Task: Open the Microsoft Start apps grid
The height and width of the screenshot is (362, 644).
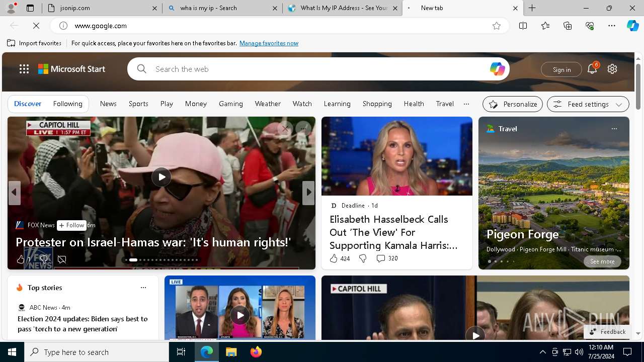Action: tap(24, 69)
